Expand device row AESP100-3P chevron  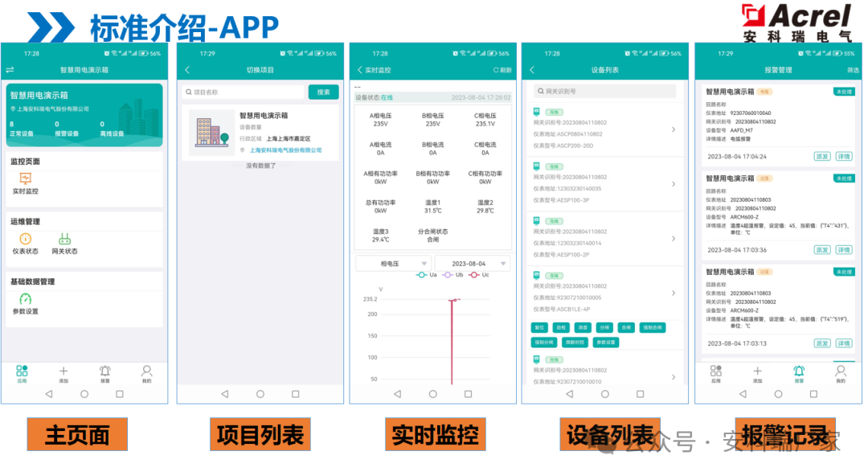(674, 183)
